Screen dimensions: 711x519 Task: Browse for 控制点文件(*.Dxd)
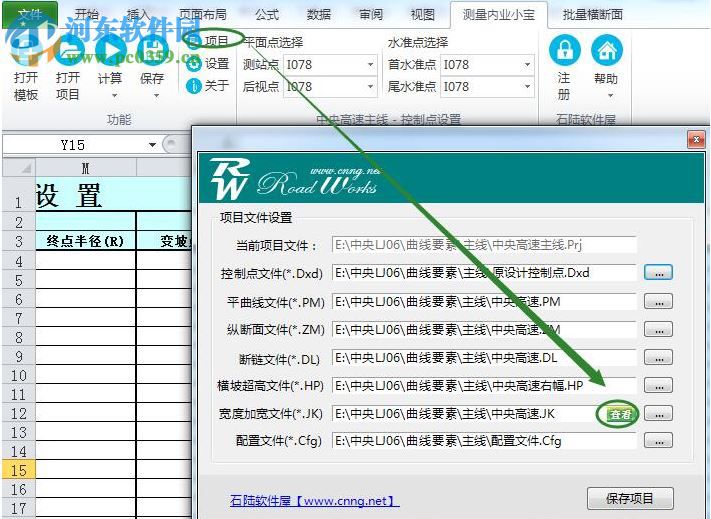click(658, 272)
